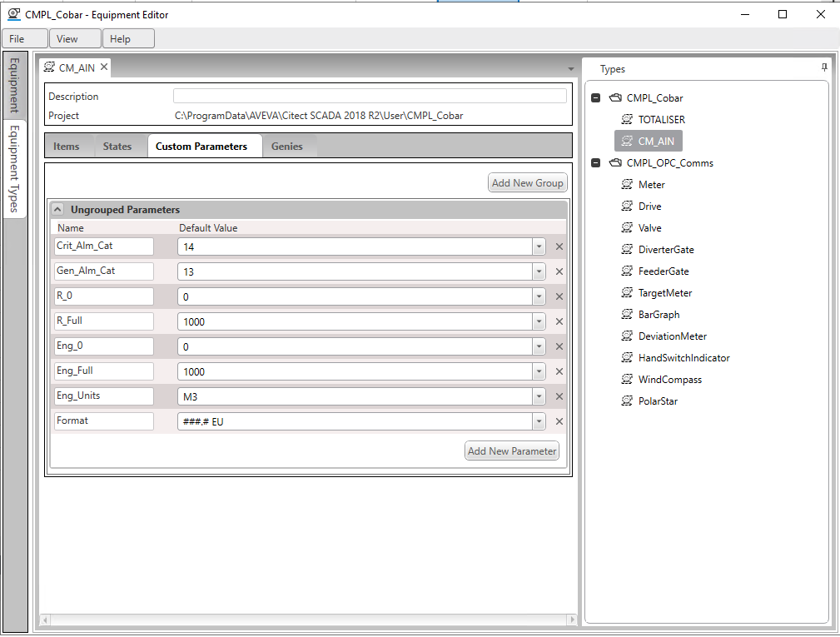Open the Eng_Full default value dropdown
840x637 pixels.
coord(539,372)
